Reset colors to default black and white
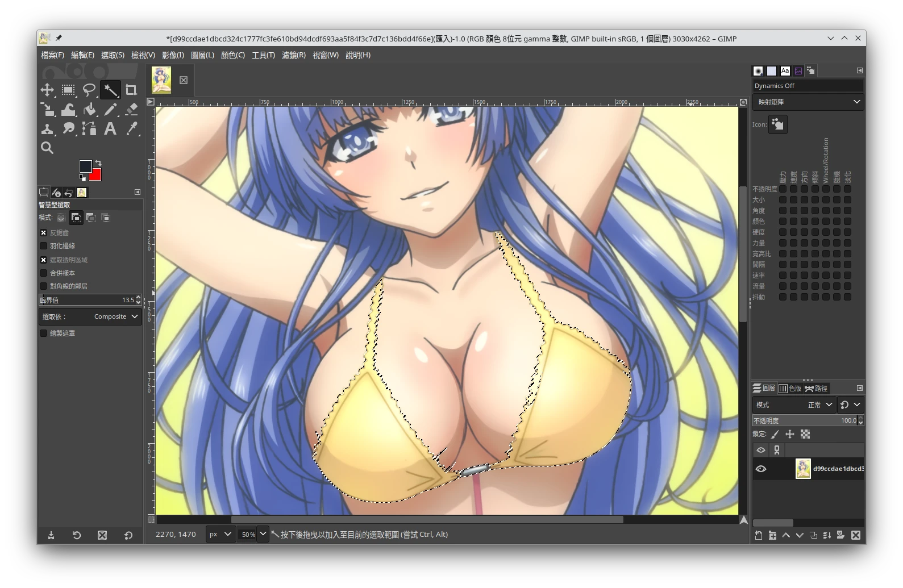Image resolution: width=903 pixels, height=588 pixels. pyautogui.click(x=82, y=178)
